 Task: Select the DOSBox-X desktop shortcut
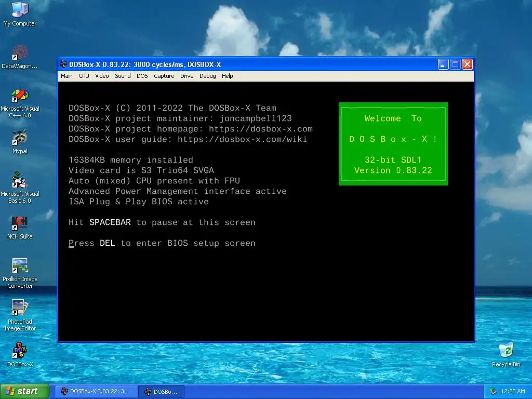coord(20,355)
